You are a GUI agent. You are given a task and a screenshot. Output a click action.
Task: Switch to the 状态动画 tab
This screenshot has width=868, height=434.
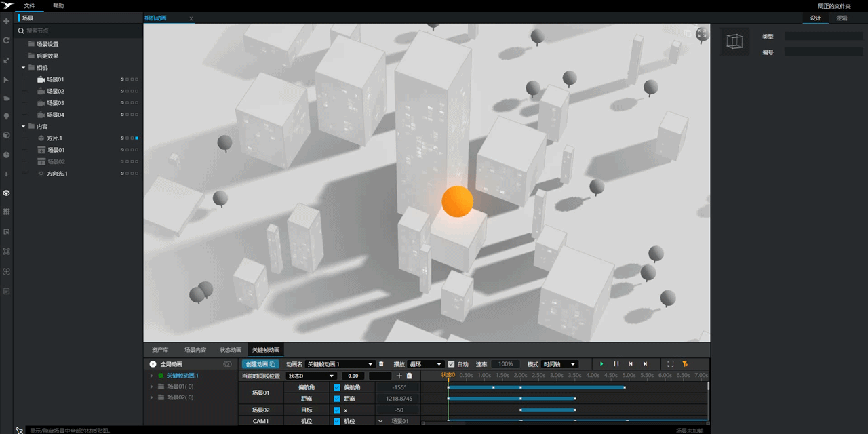coord(231,350)
